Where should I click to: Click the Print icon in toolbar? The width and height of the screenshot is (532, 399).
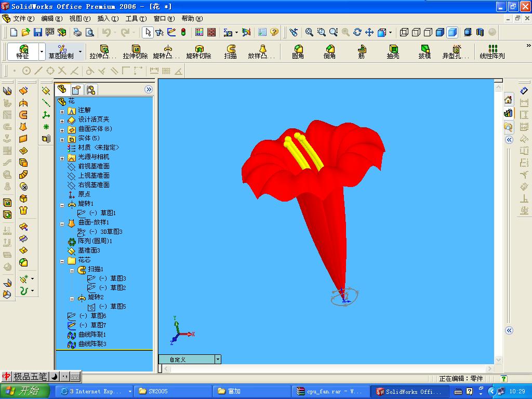coord(78,32)
